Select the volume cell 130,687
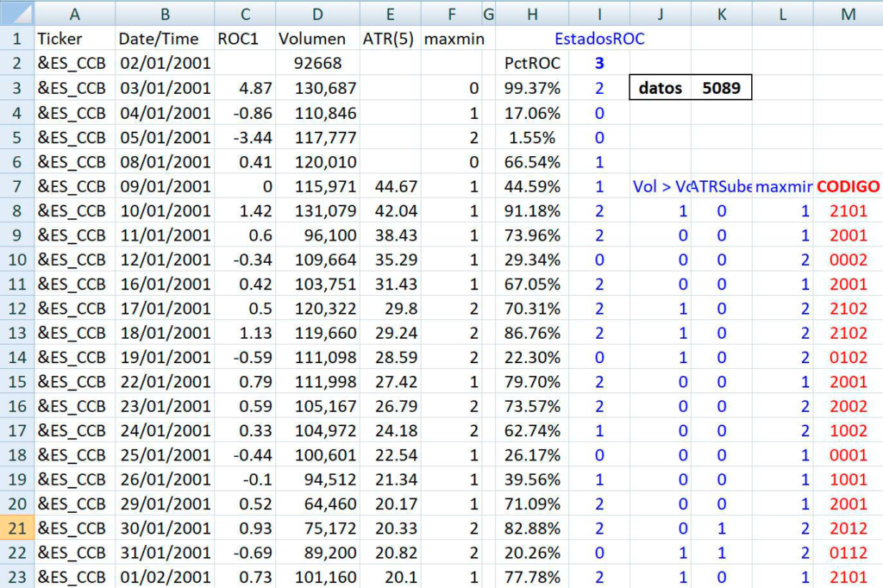 [317, 88]
